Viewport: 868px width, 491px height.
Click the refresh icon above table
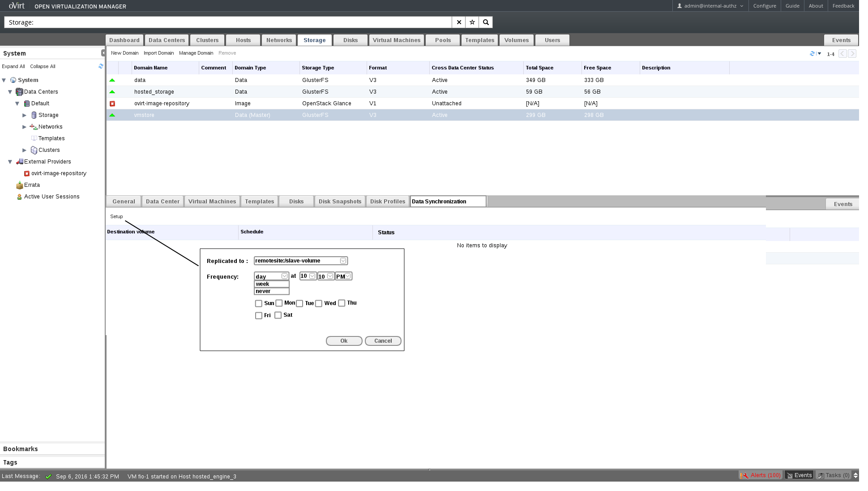[812, 54]
